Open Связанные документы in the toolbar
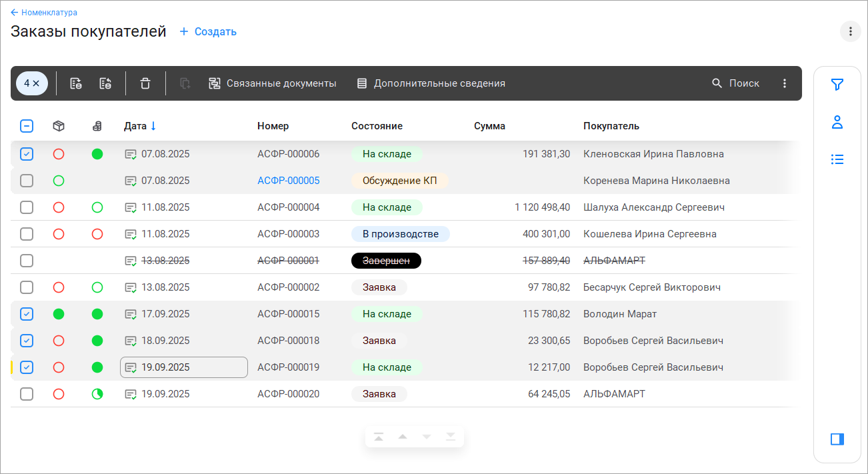 pyautogui.click(x=273, y=83)
